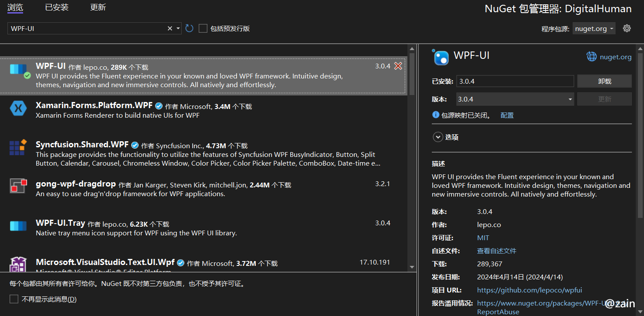Click the Xamarin.Forms.Platform.WPF package icon
Image resolution: width=644 pixels, height=316 pixels.
click(18, 109)
